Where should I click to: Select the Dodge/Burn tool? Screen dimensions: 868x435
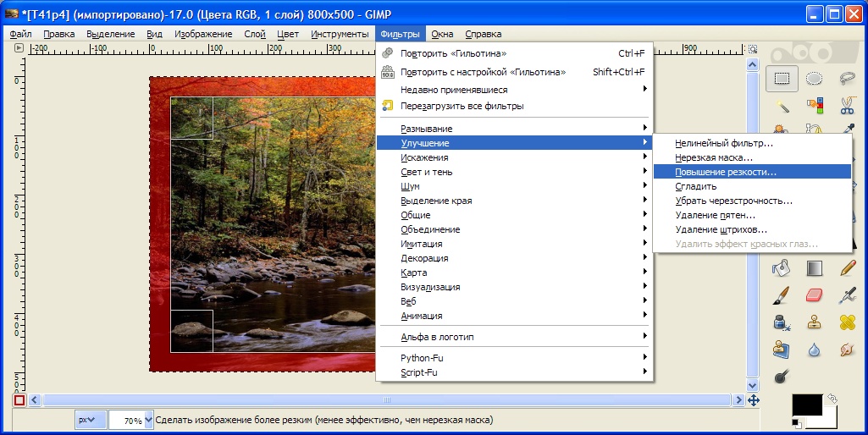(781, 377)
